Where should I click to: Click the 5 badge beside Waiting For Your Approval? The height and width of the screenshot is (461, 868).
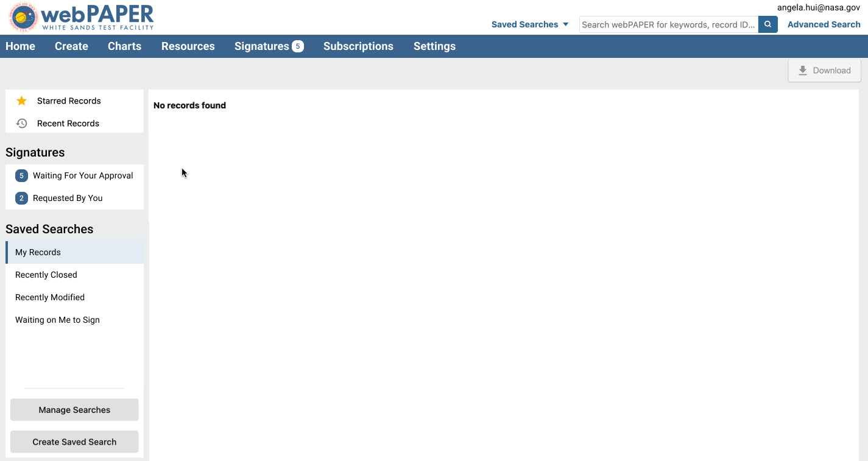click(22, 176)
